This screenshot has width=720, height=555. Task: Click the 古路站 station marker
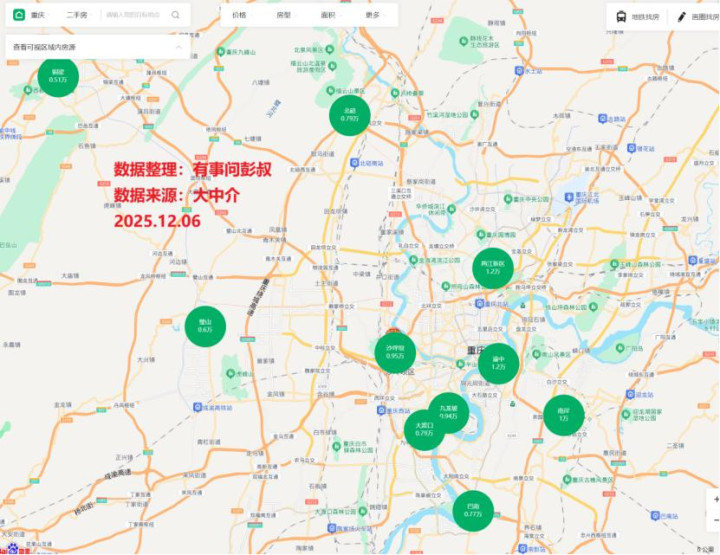coord(602,119)
